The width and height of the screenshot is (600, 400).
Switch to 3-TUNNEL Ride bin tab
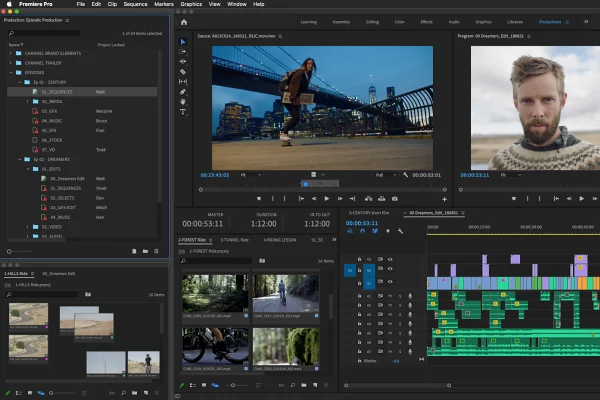pyautogui.click(x=235, y=240)
